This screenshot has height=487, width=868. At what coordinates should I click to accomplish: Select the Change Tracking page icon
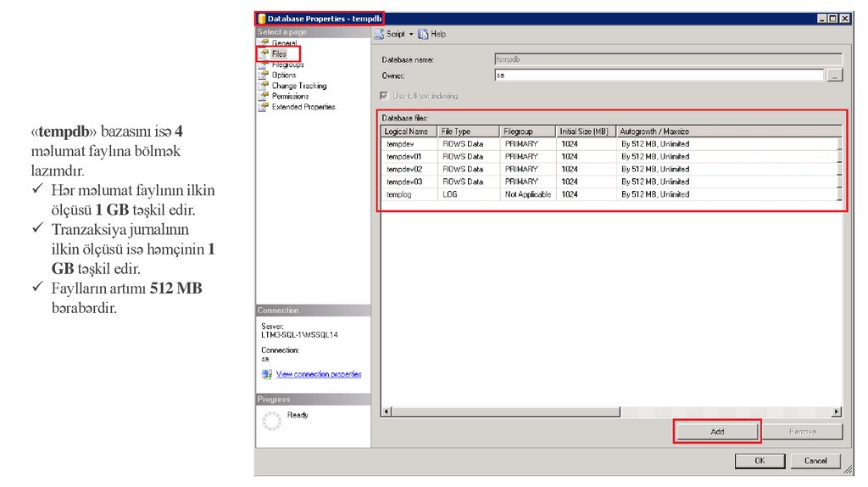[x=263, y=86]
